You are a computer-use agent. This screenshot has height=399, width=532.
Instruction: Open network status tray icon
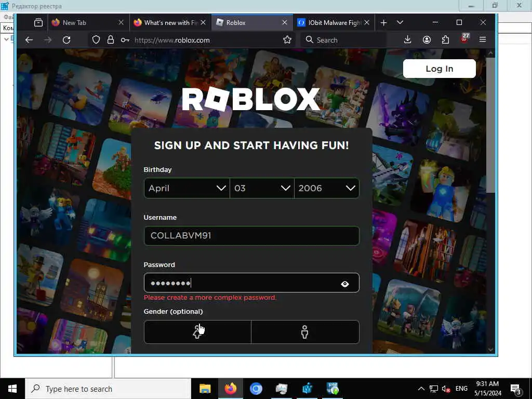[x=434, y=389]
